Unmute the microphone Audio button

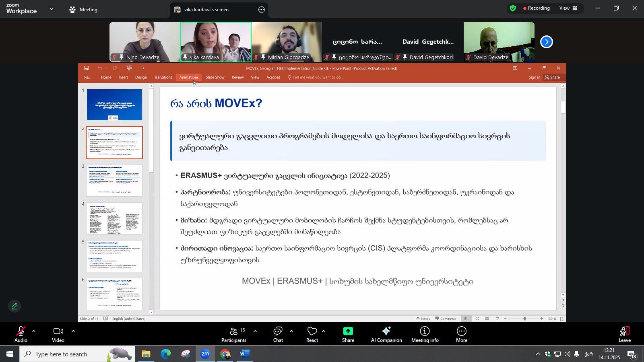point(21,334)
